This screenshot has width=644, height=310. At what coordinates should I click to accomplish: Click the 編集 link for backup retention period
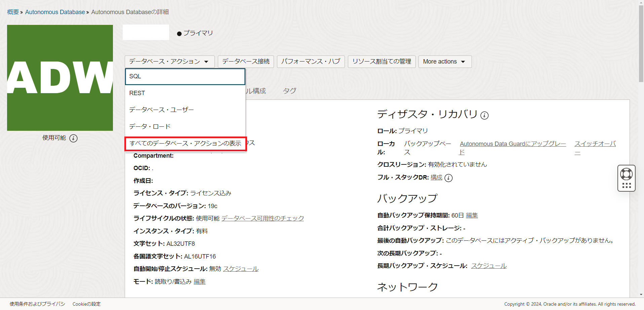tap(472, 215)
